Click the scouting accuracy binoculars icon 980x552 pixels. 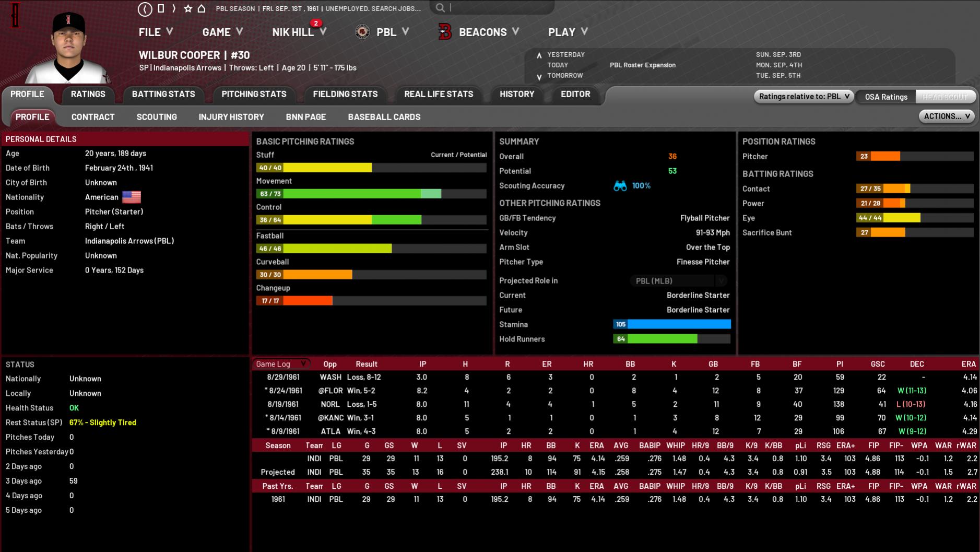[x=620, y=186]
